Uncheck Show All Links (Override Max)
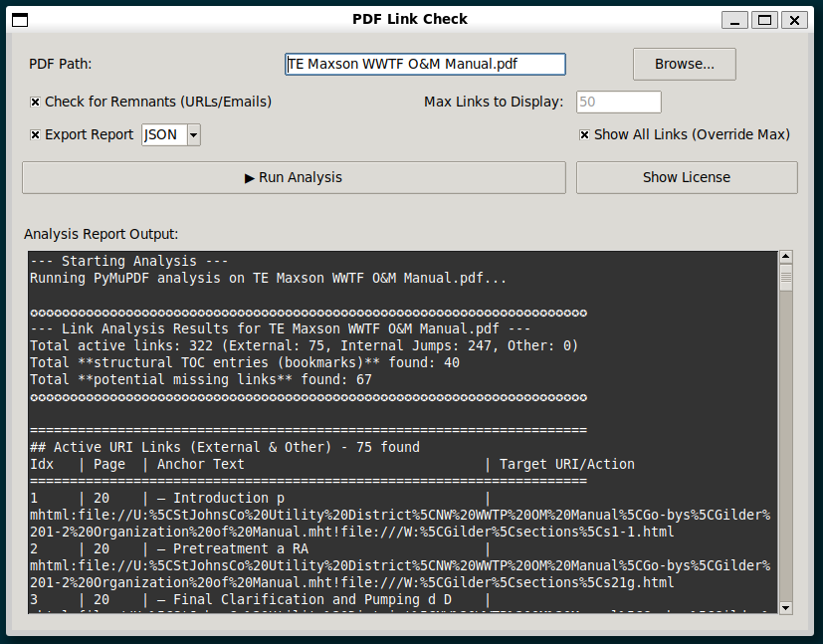Image resolution: width=823 pixels, height=644 pixels. (584, 135)
